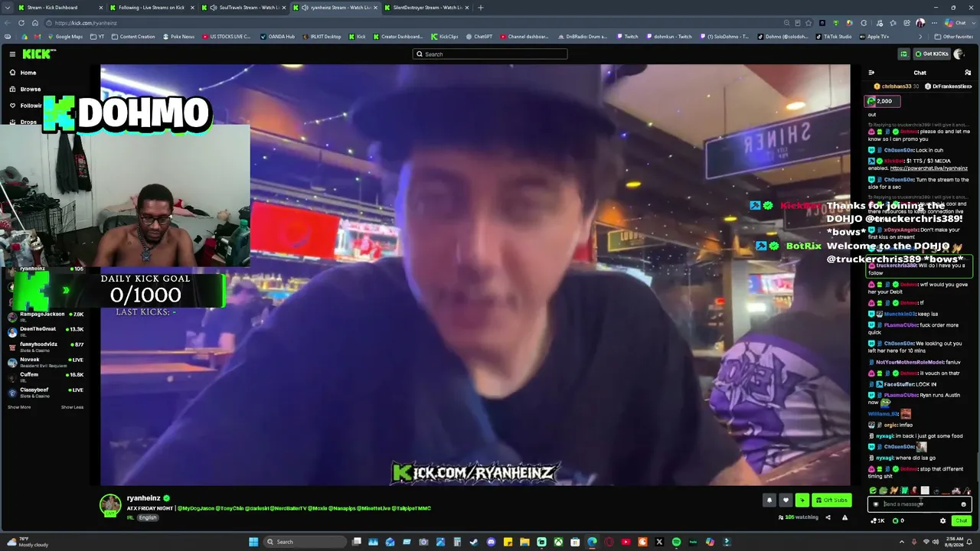Expand the browser tab search dropdown

coord(6,8)
